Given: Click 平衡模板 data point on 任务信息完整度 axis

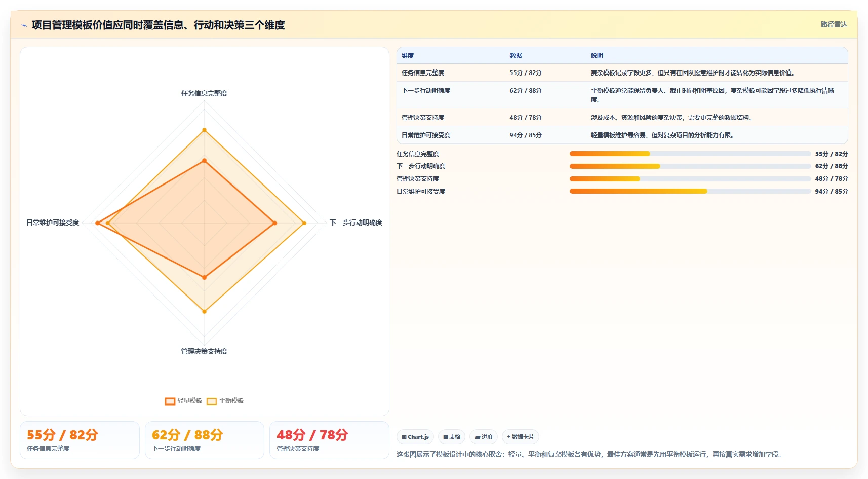Looking at the screenshot, I should tap(205, 130).
